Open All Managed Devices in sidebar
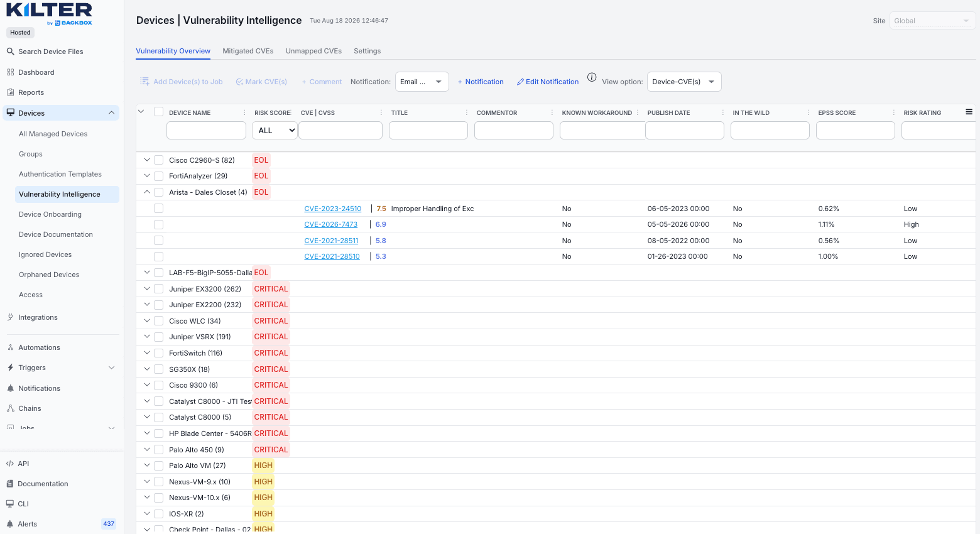The height and width of the screenshot is (534, 980). pos(53,134)
